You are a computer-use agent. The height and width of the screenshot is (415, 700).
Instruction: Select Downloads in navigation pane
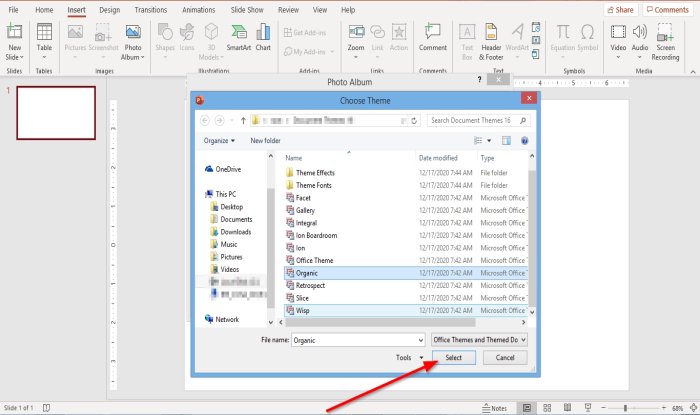coord(231,232)
